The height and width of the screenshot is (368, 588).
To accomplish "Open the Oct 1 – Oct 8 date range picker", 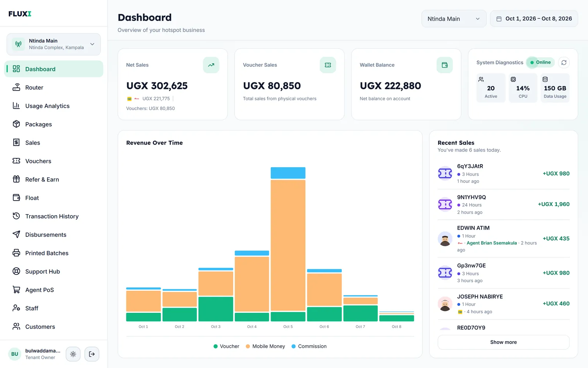I will point(534,19).
